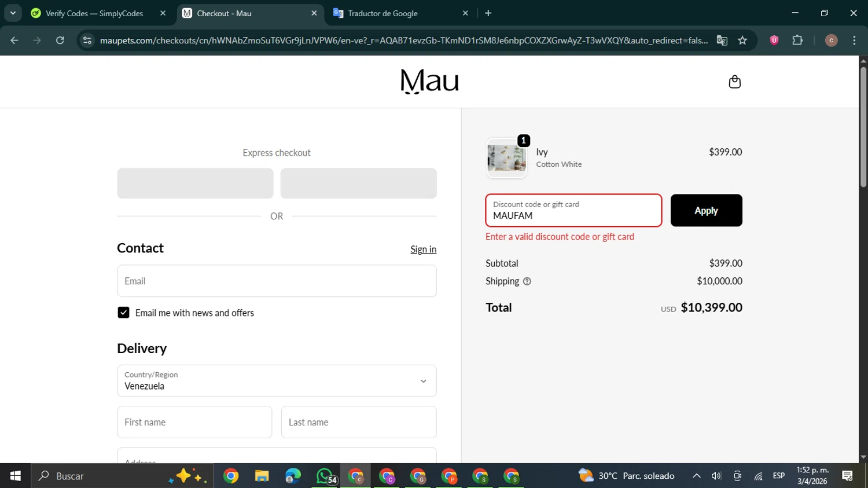The width and height of the screenshot is (868, 488).
Task: Open the shopping bag cart icon
Action: (x=734, y=82)
